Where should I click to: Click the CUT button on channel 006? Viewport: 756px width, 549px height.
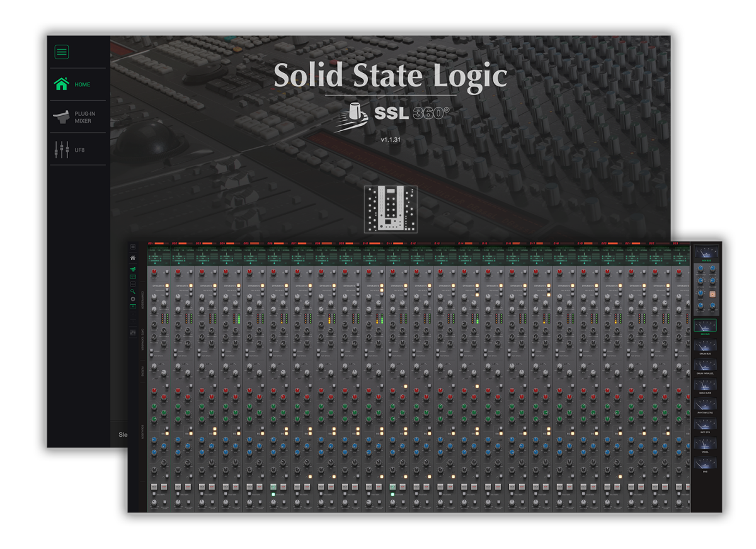pyautogui.click(x=283, y=487)
